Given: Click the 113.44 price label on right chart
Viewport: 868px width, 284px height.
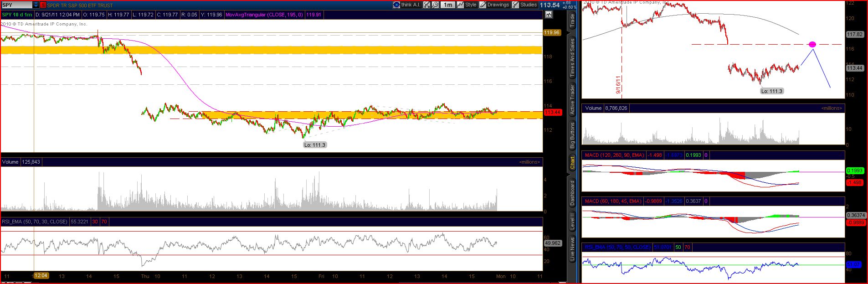Looking at the screenshot, I should coord(854,68).
